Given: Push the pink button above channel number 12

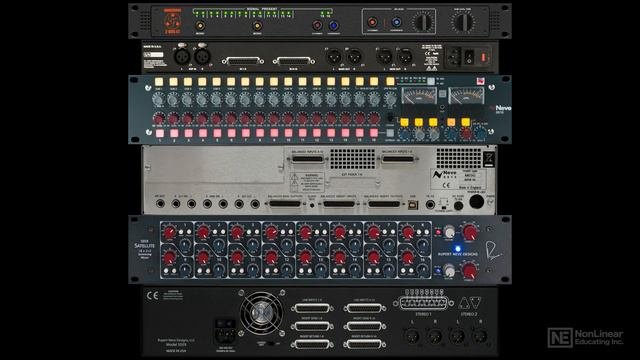Looking at the screenshot, I should [x=317, y=133].
